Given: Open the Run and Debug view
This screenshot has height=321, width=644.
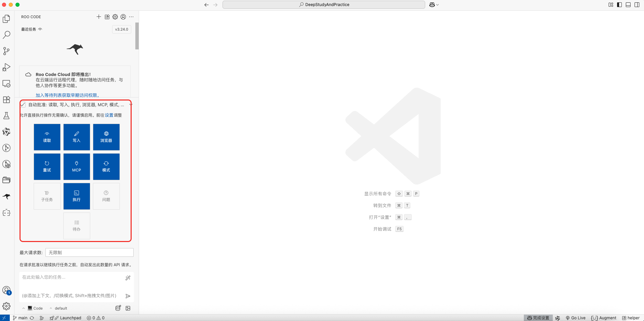Looking at the screenshot, I should coord(6,67).
